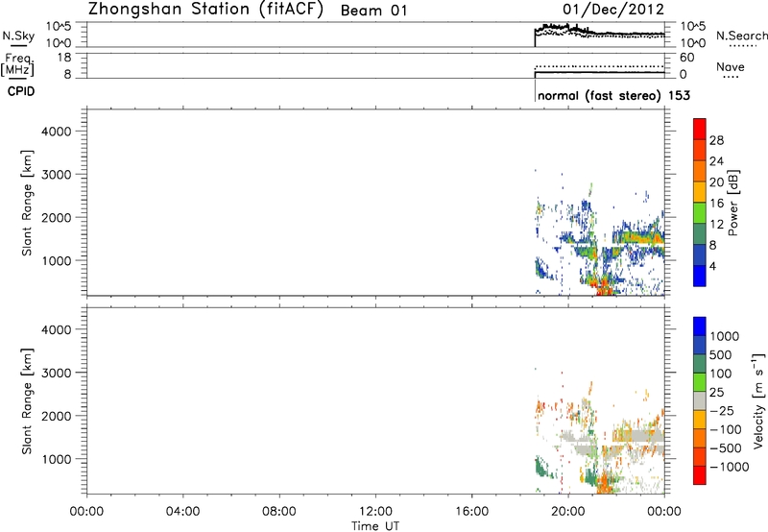Select the "normal (fast stereo) 153" mode text
The height and width of the screenshot is (532, 768).
click(x=613, y=95)
